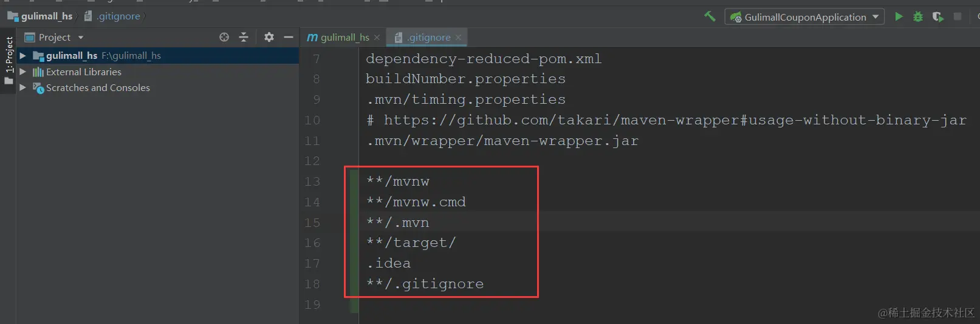980x324 pixels.
Task: Click the locate/scroll-from-source target icon
Action: (x=224, y=37)
